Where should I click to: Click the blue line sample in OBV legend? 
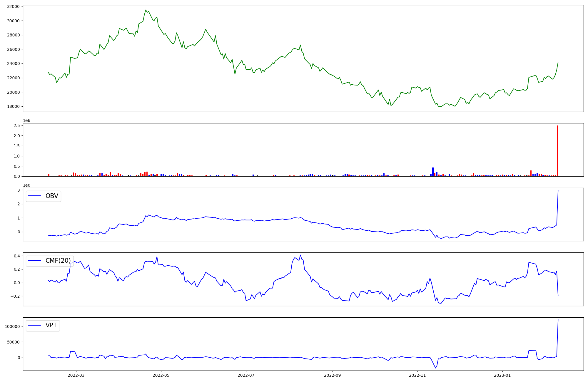[34, 196]
